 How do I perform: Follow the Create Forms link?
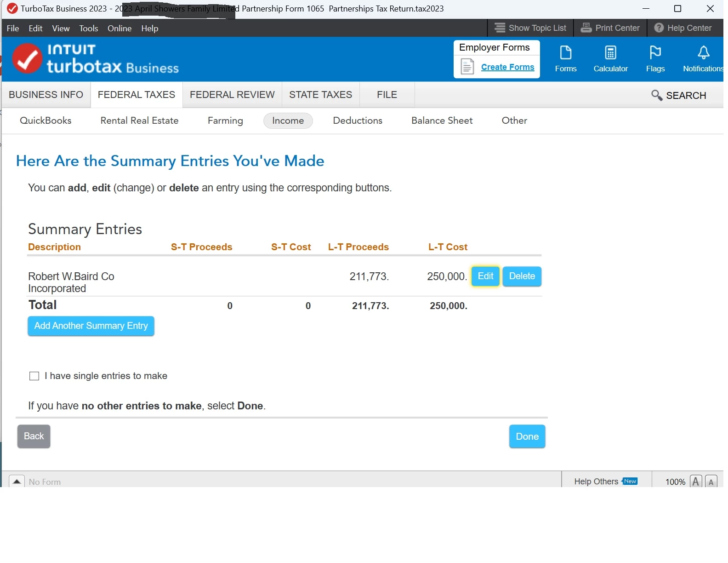click(507, 67)
